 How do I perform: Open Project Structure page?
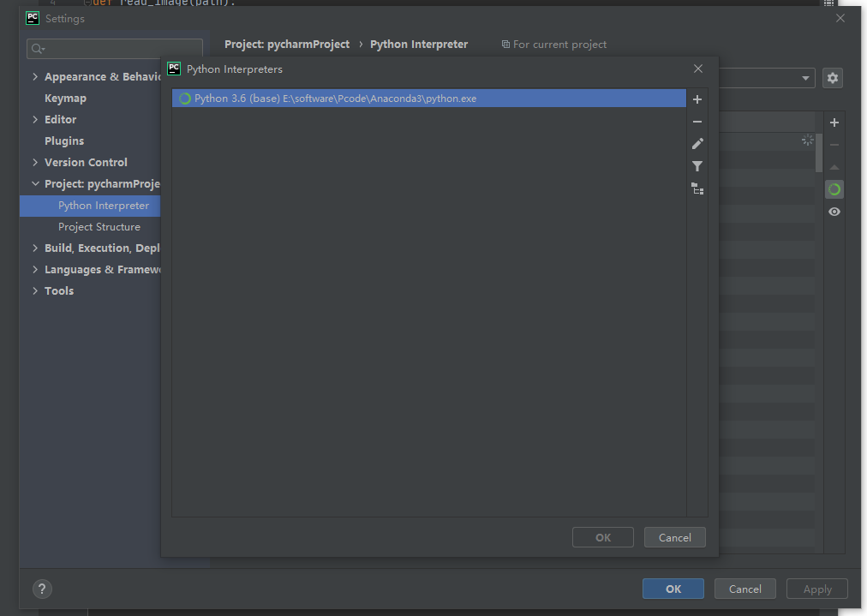pos(99,227)
